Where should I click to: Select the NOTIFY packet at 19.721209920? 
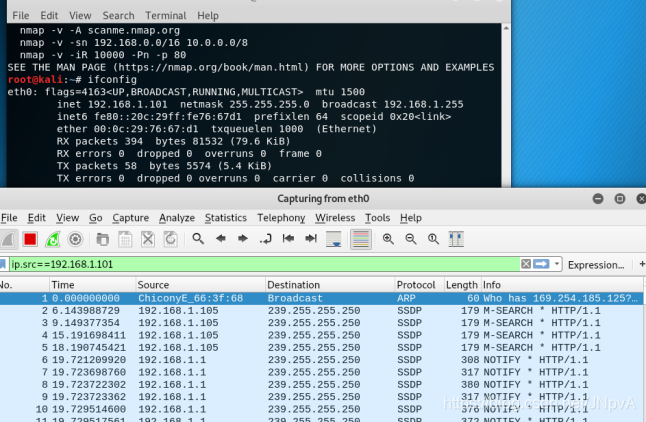pos(321,360)
